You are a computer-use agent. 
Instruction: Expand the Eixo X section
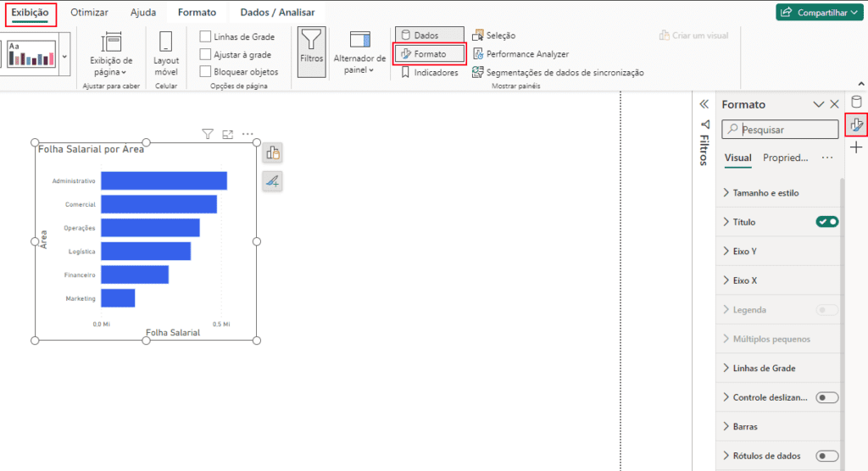coord(778,280)
